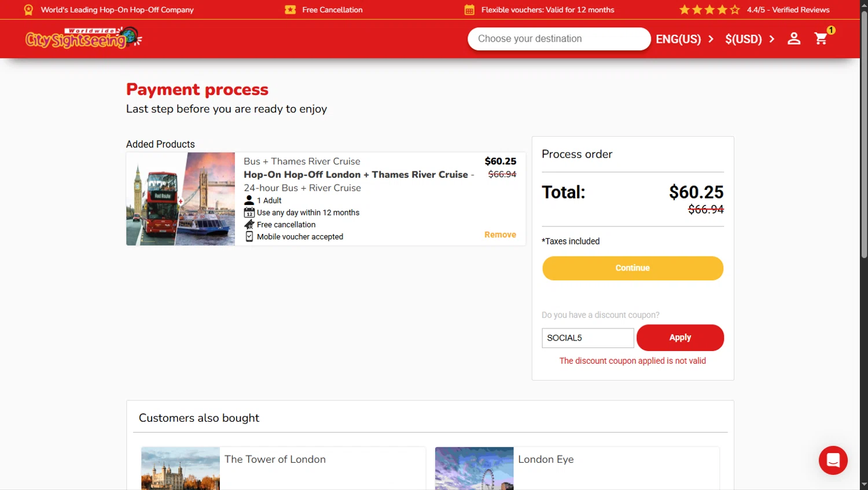Open the chat support bubble icon
This screenshot has width=868, height=490.
[833, 460]
